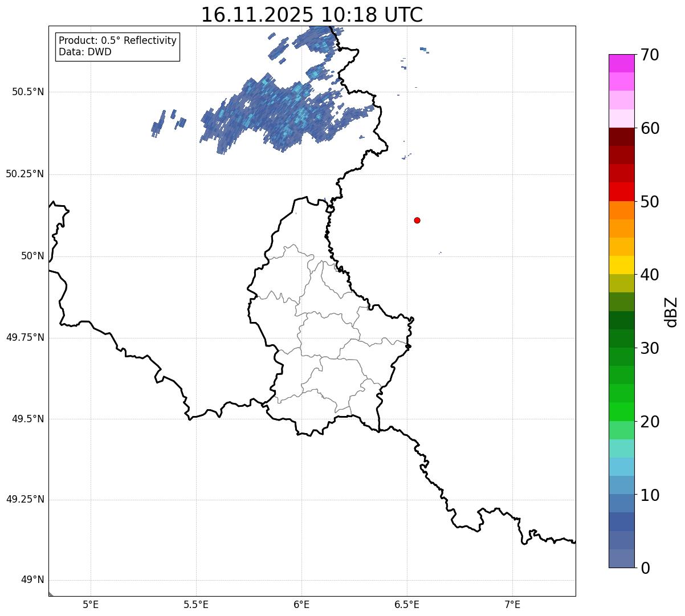Click the turquoise swatch below 20 dBZ
This screenshot has height=616, width=685.
(x=621, y=448)
